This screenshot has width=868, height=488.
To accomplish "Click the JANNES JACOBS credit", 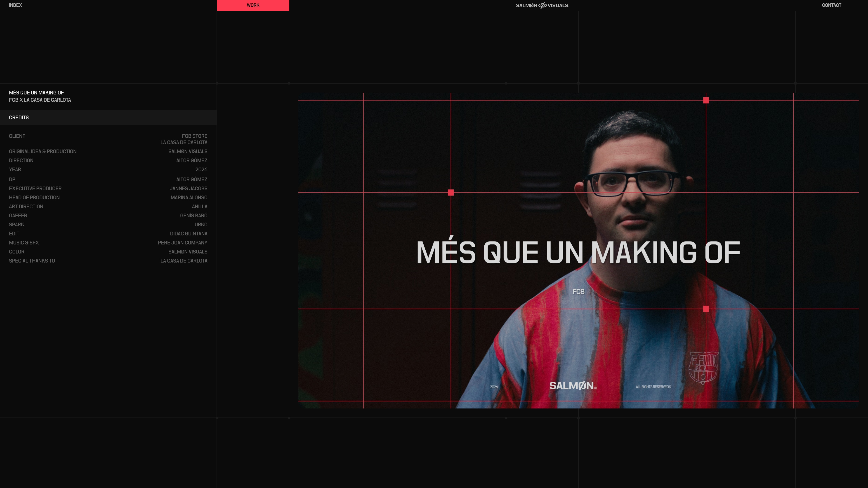I will 188,189.
